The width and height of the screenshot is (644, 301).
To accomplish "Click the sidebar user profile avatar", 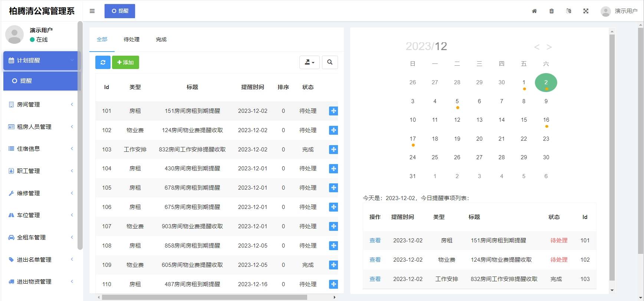I will pyautogui.click(x=14, y=35).
